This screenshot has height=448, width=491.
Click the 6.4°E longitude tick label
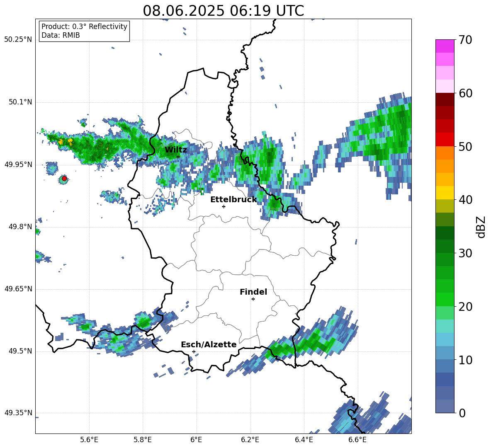click(304, 440)
